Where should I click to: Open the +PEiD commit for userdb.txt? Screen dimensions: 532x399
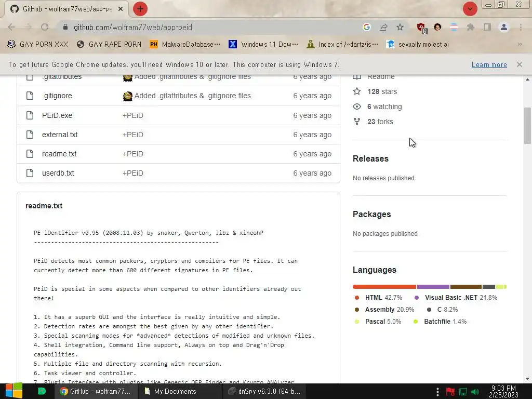coord(132,173)
